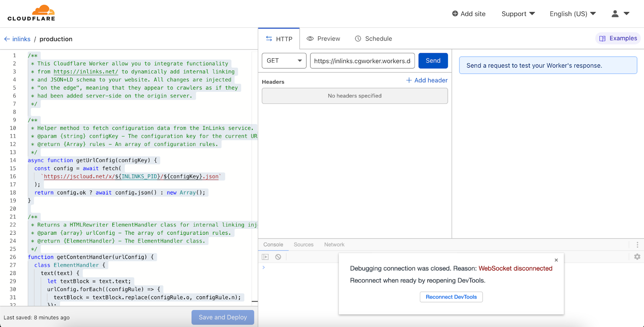This screenshot has width=644, height=327.
Task: Click the console prompt chevron
Action: pyautogui.click(x=264, y=267)
